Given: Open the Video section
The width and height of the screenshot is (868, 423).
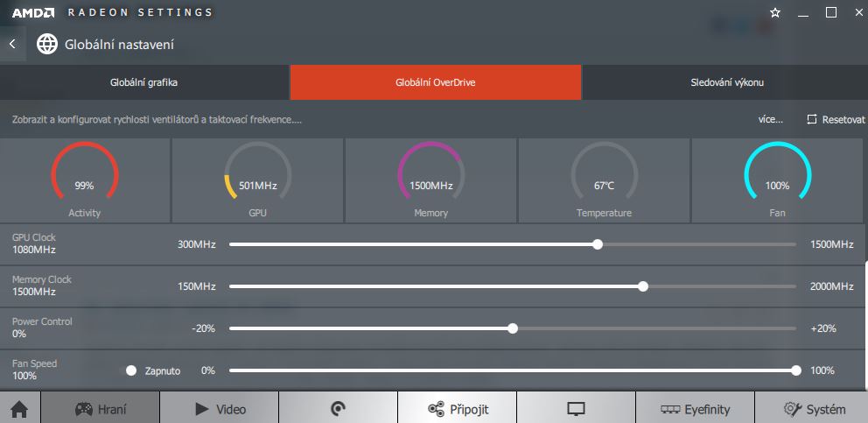Looking at the screenshot, I should [220, 409].
